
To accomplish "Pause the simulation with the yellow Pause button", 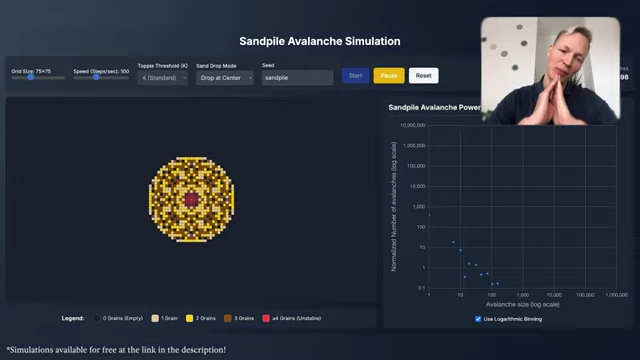I will [x=389, y=76].
